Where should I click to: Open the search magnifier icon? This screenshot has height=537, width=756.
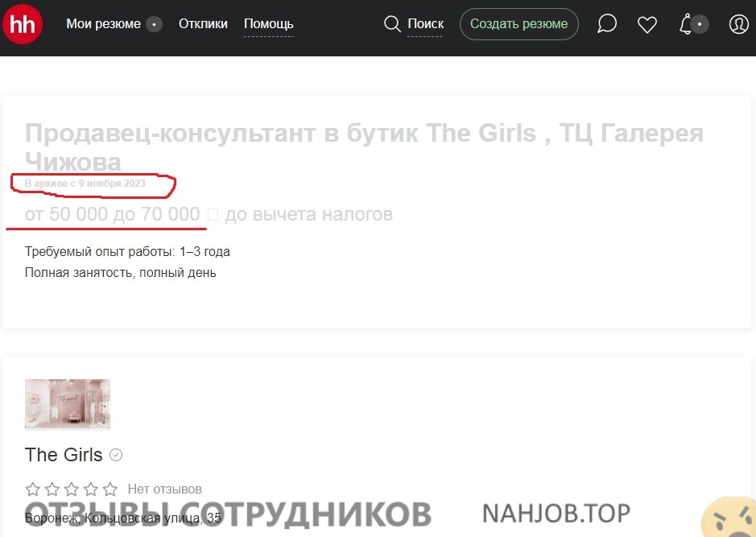pos(392,23)
